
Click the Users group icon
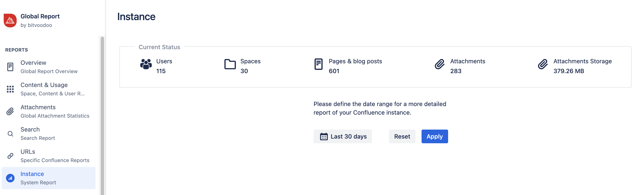coord(146,64)
